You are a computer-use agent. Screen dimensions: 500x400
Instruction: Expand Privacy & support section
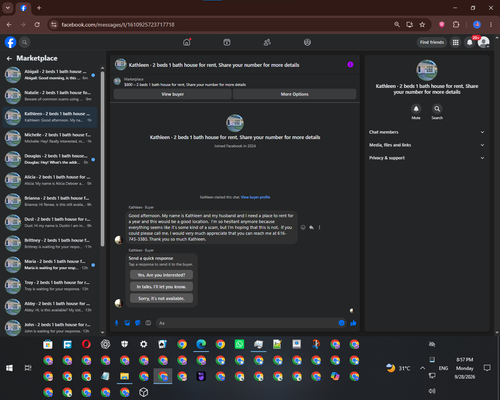point(427,158)
